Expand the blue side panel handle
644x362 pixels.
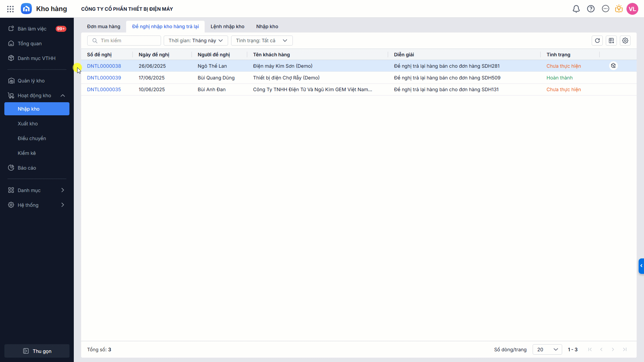(x=641, y=266)
